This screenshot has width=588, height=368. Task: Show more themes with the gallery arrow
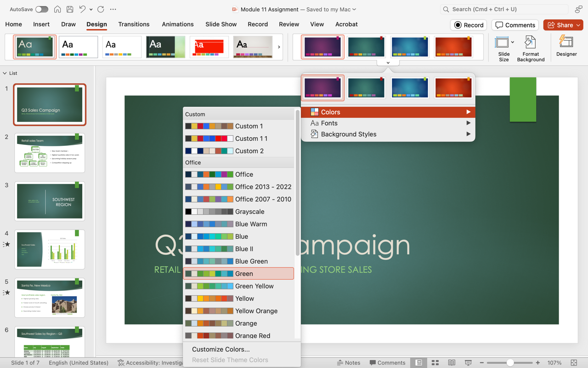(x=279, y=47)
